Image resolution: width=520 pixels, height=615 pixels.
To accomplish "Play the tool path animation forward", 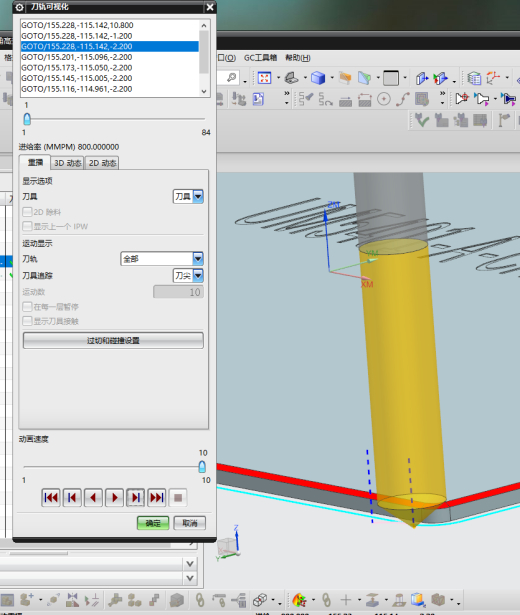I will (x=115, y=498).
